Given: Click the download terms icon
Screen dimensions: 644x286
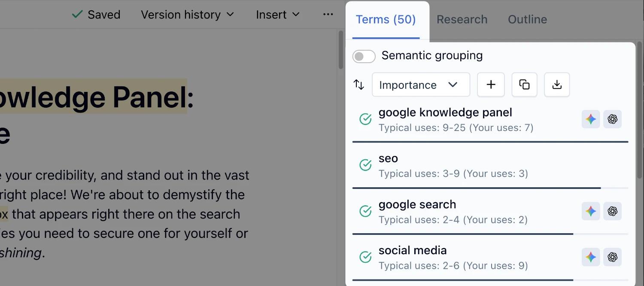Looking at the screenshot, I should (557, 85).
